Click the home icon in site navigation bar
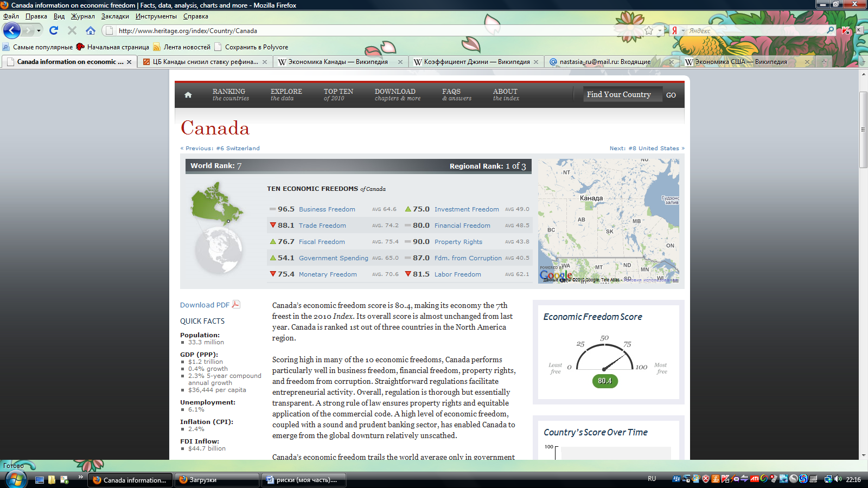Image resolution: width=868 pixels, height=488 pixels. pyautogui.click(x=188, y=95)
